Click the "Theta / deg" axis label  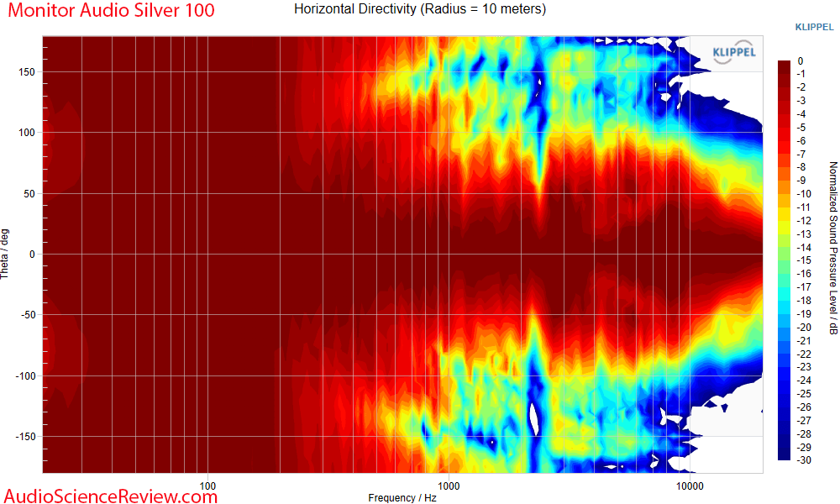point(5,254)
